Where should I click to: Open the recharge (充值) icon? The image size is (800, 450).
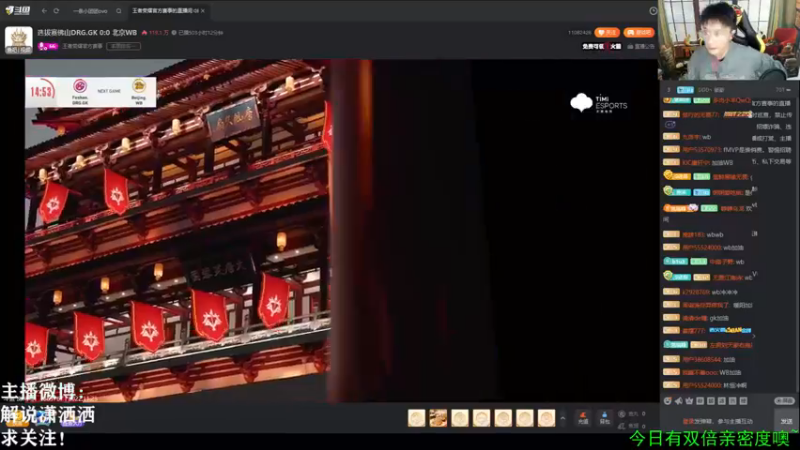pyautogui.click(x=583, y=418)
